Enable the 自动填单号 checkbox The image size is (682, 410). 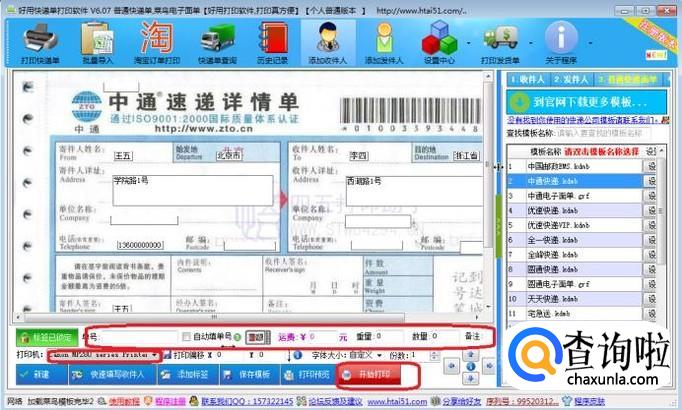(187, 337)
